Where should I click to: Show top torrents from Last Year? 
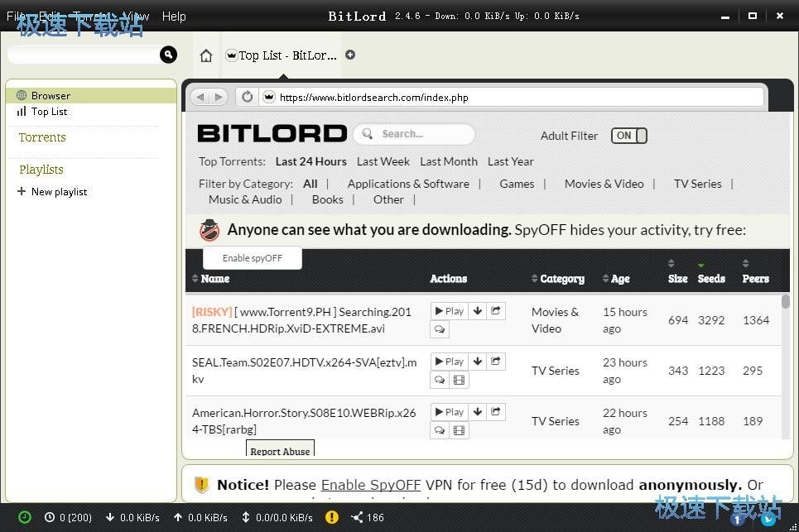tap(511, 161)
